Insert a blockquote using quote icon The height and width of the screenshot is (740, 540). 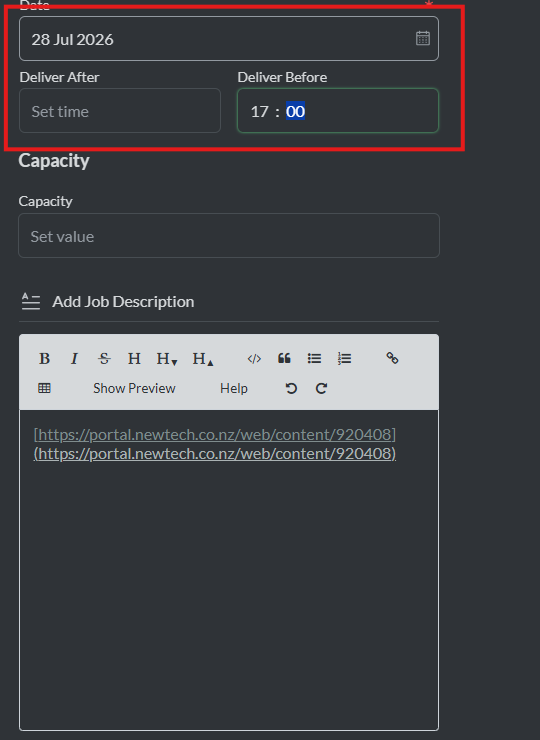[284, 359]
